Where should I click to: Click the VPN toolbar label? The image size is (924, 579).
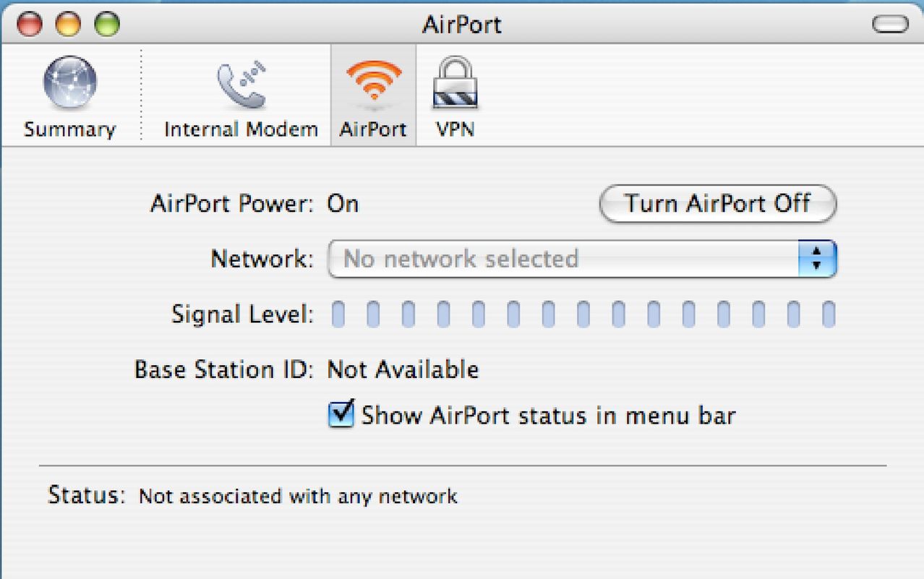[x=455, y=130]
